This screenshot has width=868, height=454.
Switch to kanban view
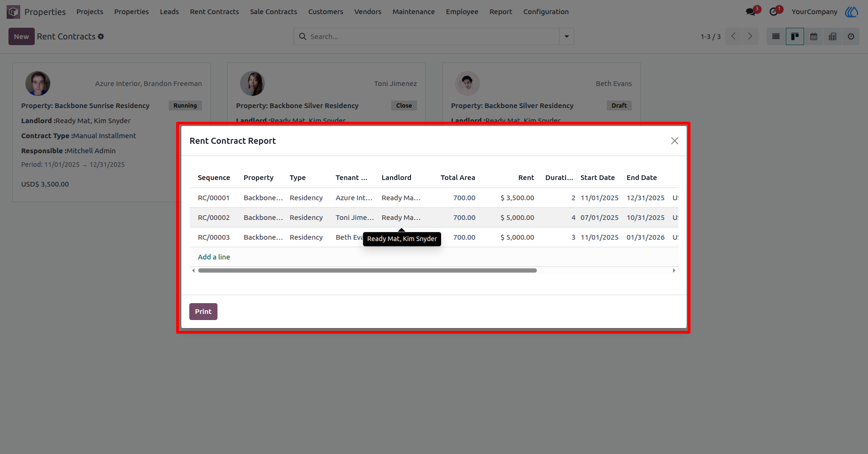[795, 37]
